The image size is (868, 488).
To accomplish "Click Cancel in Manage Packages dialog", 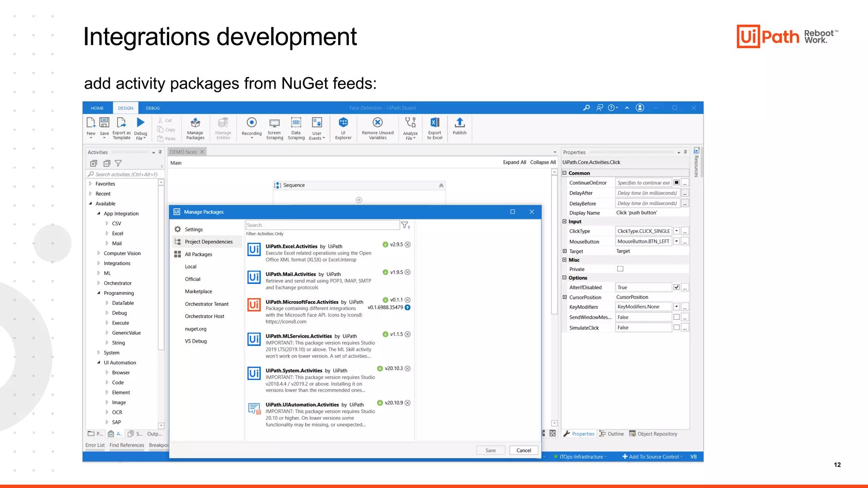I will 523,450.
